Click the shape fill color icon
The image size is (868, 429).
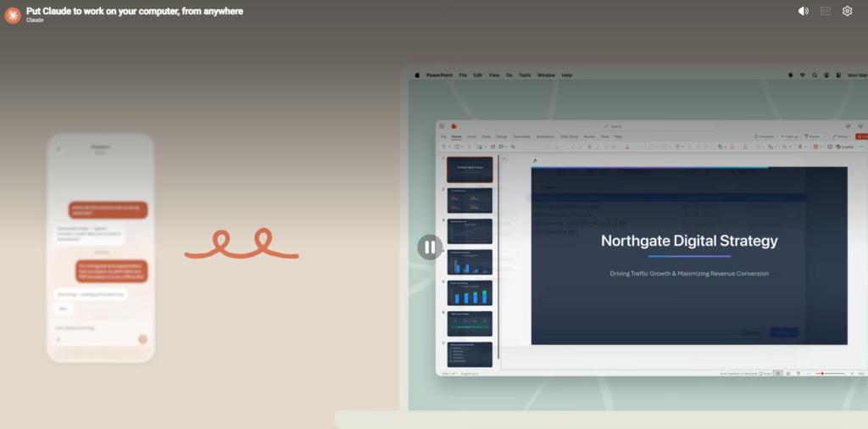(732, 147)
